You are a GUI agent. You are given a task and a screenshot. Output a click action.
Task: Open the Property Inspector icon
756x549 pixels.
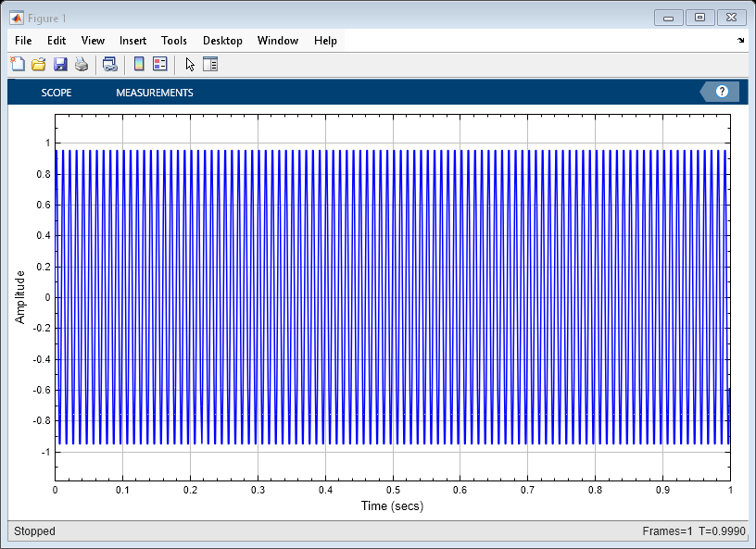pos(210,64)
